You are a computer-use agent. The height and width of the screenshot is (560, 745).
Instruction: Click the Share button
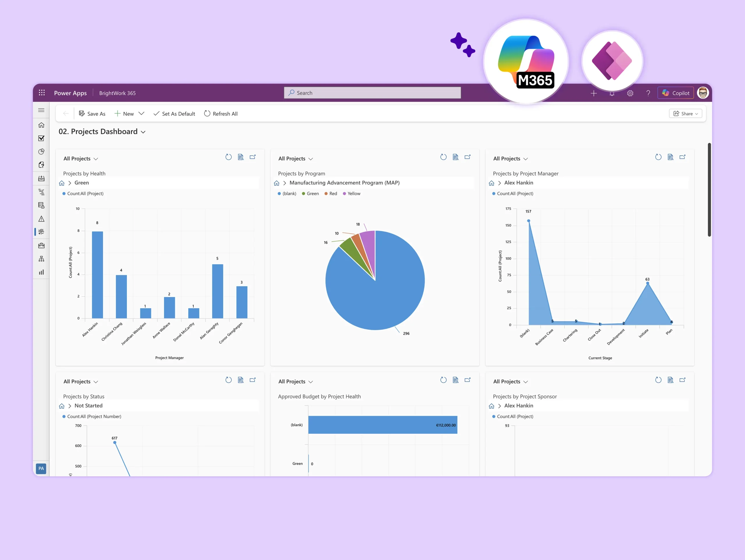coord(685,114)
